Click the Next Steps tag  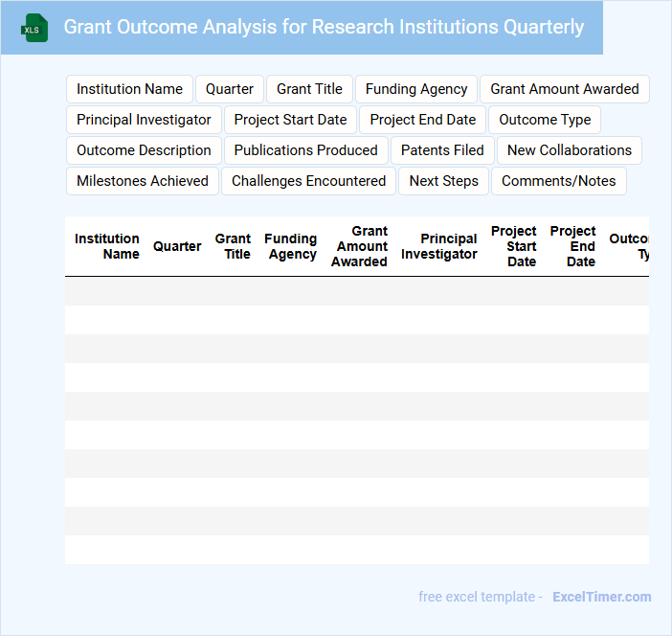tap(443, 181)
